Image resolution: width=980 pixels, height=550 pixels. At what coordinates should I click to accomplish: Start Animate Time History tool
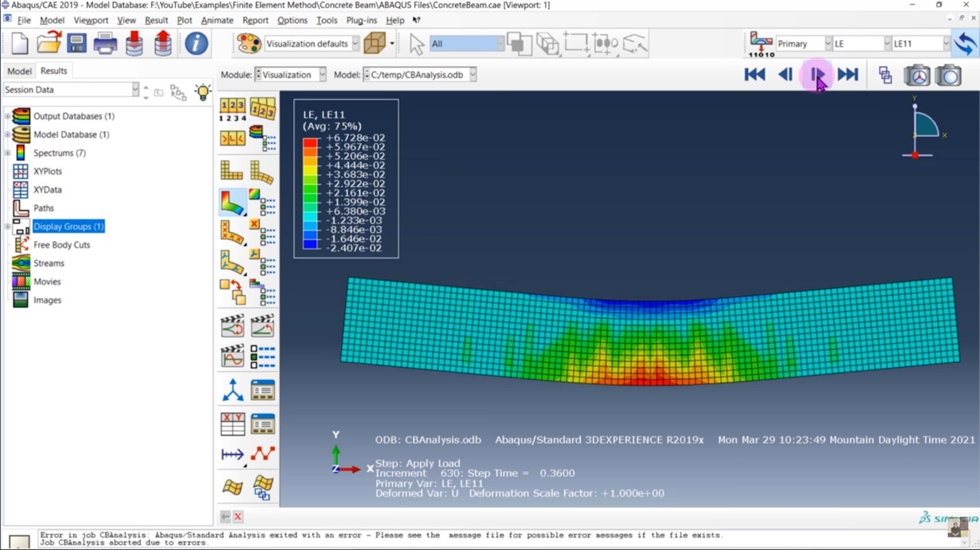263,326
